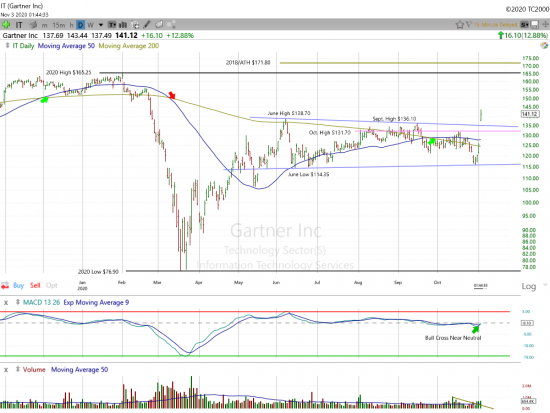Open the timeframe dropdown arrow

[101, 25]
